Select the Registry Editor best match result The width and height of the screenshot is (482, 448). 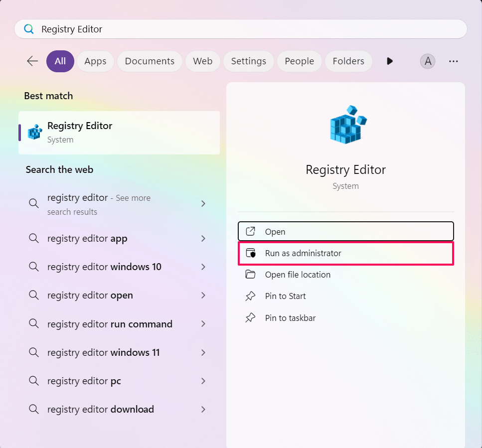click(x=119, y=133)
